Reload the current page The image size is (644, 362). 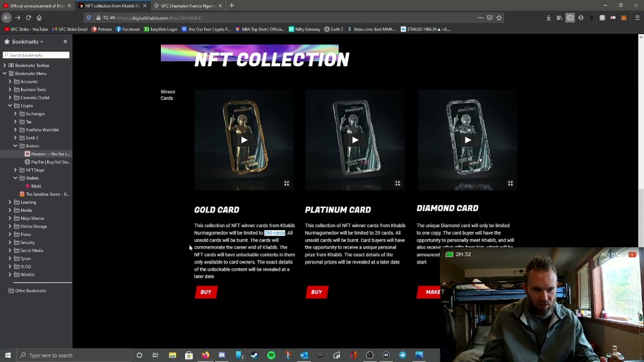point(29,18)
